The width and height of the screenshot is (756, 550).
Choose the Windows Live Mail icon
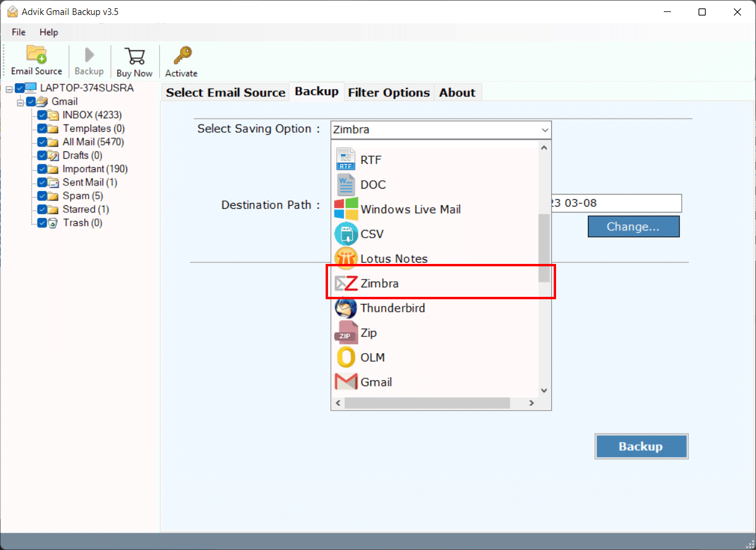(346, 209)
